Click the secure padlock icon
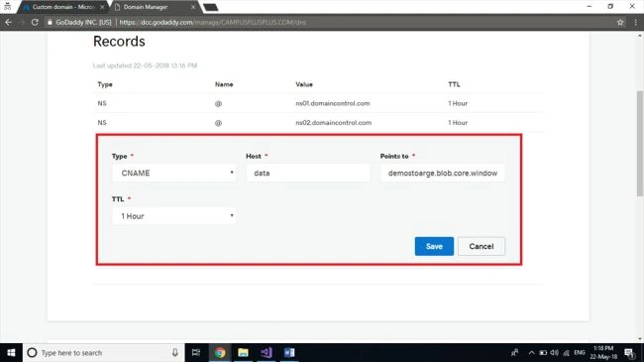 pyautogui.click(x=50, y=22)
